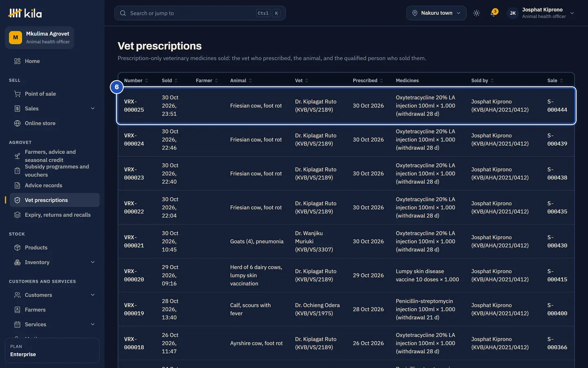
Task: Click the Kila logo
Action: (25, 13)
